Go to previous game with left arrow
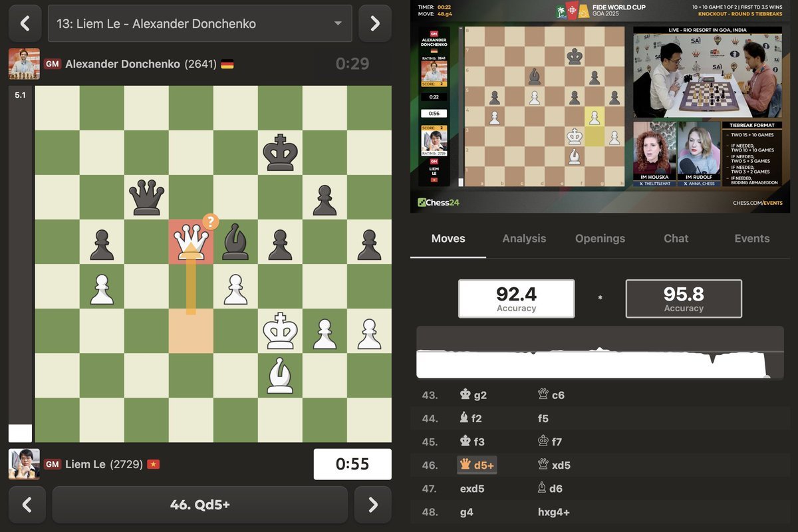Image resolution: width=798 pixels, height=532 pixels. [x=25, y=24]
